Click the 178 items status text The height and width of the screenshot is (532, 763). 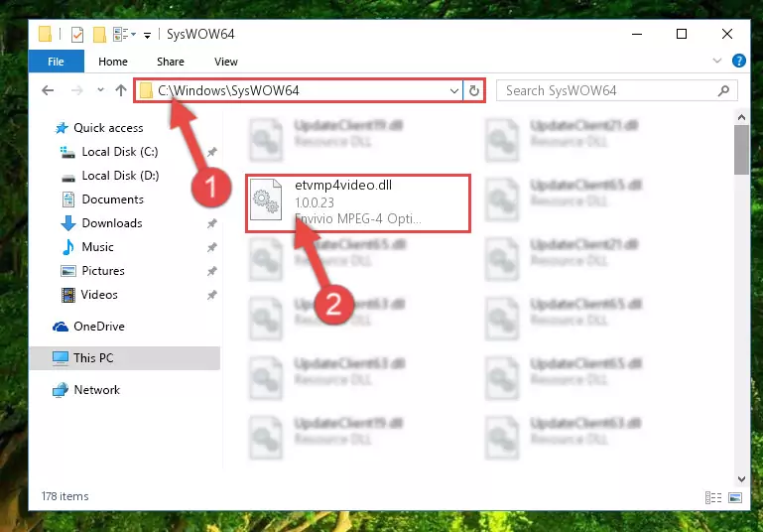[x=64, y=496]
